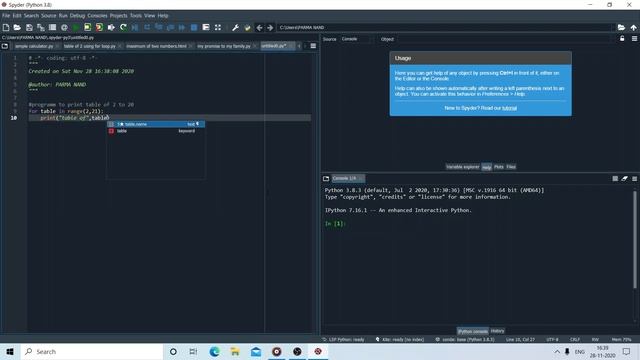
Task: Click the conda environment status bar entry
Action: [x=465, y=339]
